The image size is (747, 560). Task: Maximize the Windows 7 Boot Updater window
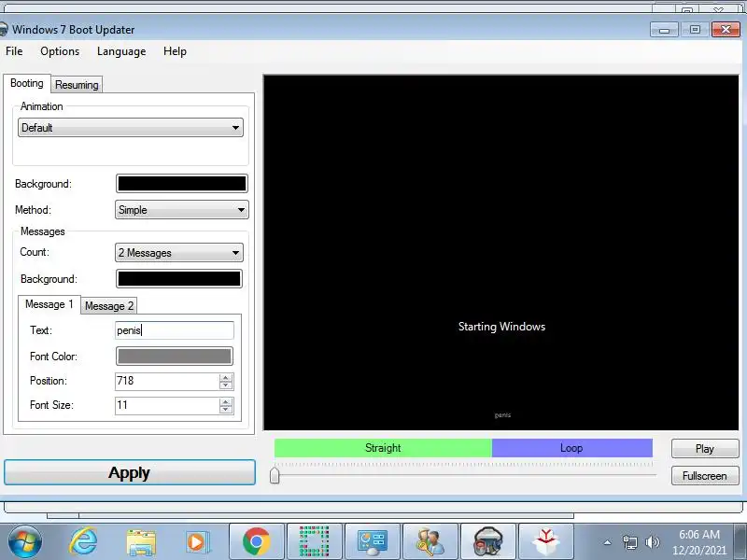coord(695,30)
